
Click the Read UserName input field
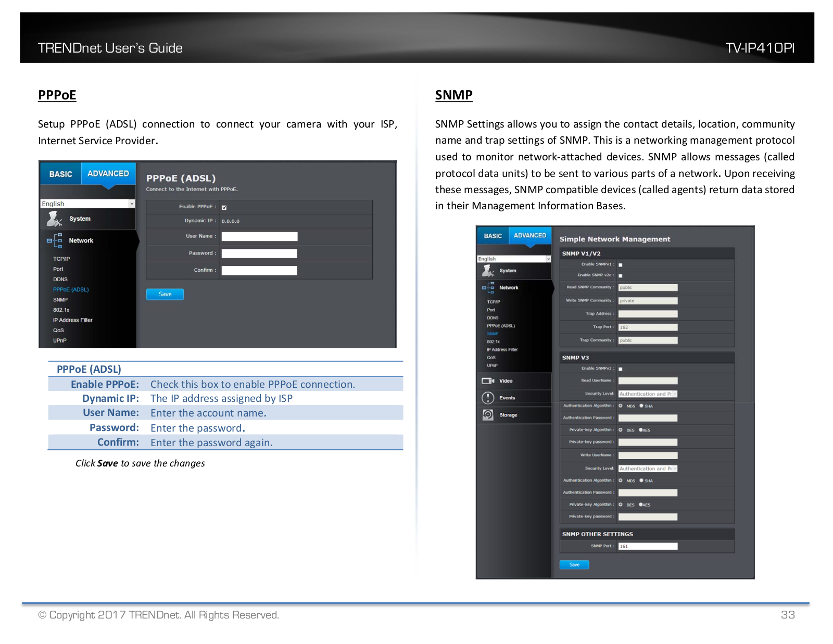click(648, 381)
